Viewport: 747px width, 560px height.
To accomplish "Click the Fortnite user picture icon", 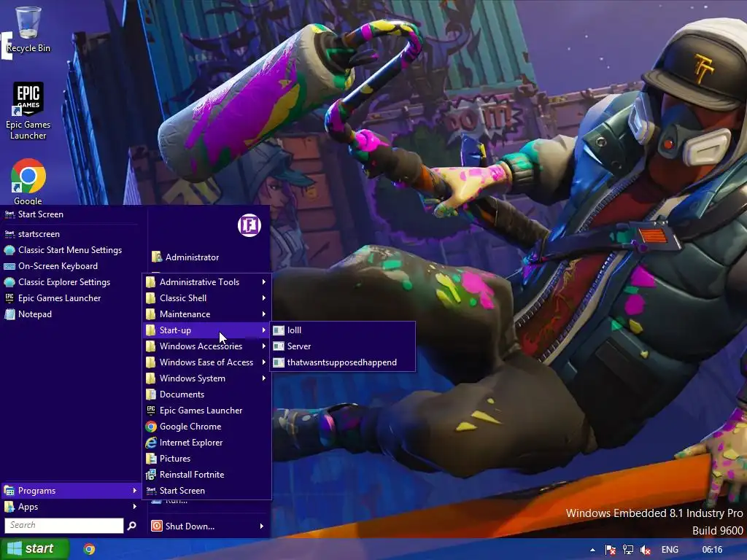I will point(249,225).
